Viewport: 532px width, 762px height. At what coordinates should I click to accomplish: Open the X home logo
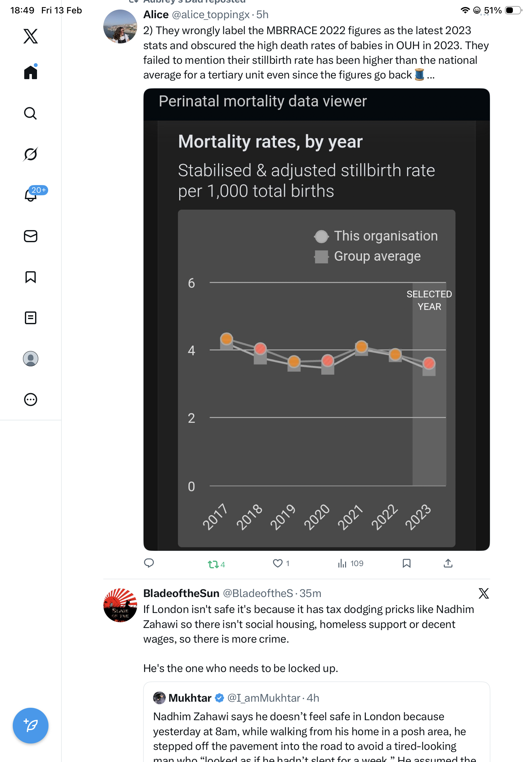point(31,36)
